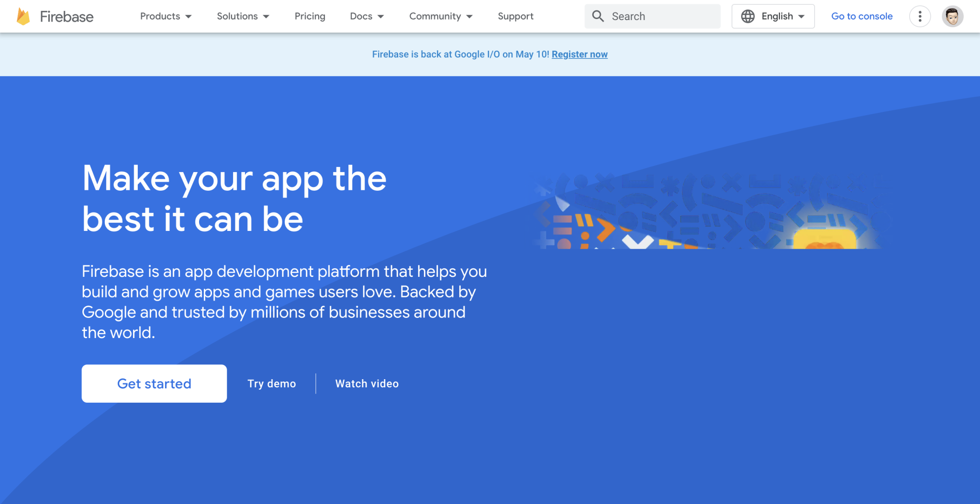Click the Watch video link
Screen dimensions: 980x504
367,383
